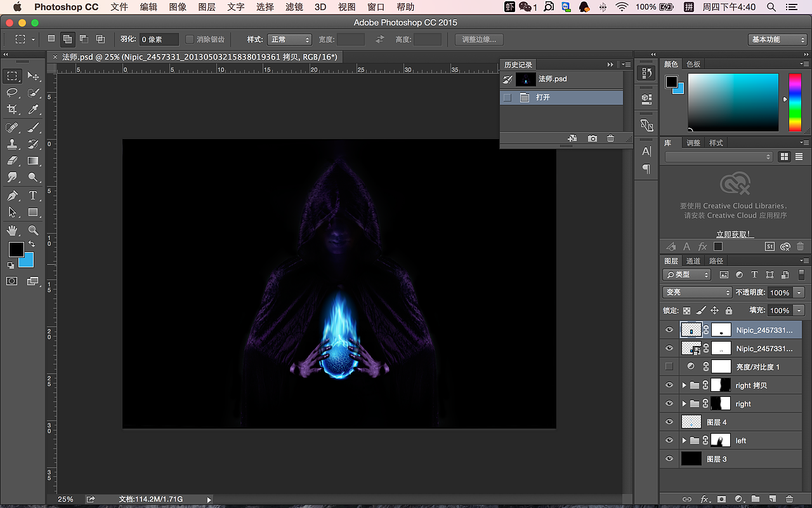Image resolution: width=812 pixels, height=508 pixels.
Task: Select the 打开 history state
Action: [x=561, y=97]
